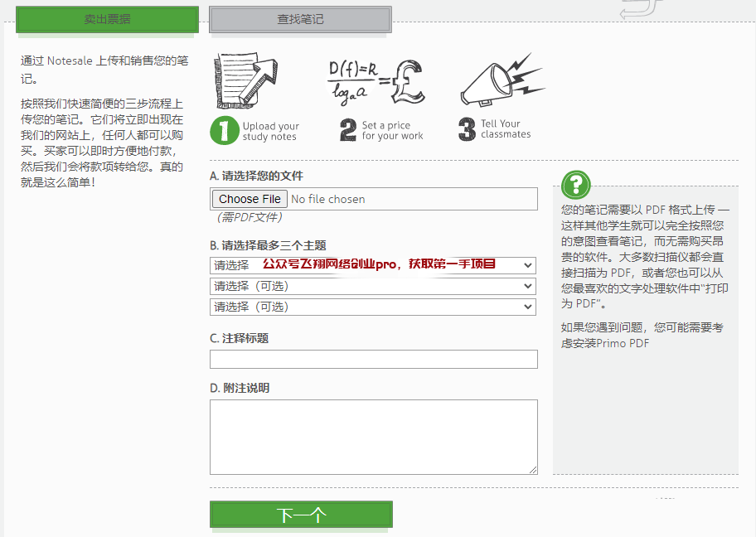Click the megaphone illustration

click(501, 81)
